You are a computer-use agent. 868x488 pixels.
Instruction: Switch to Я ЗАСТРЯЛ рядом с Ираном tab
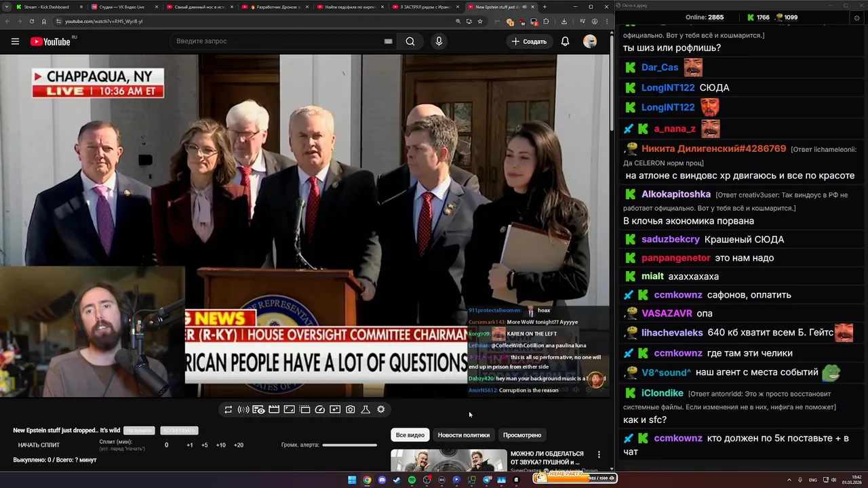pos(425,7)
